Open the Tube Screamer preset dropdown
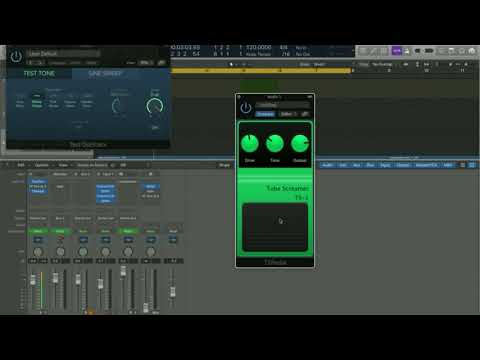Screen dimensions: 480x360 coord(283,105)
